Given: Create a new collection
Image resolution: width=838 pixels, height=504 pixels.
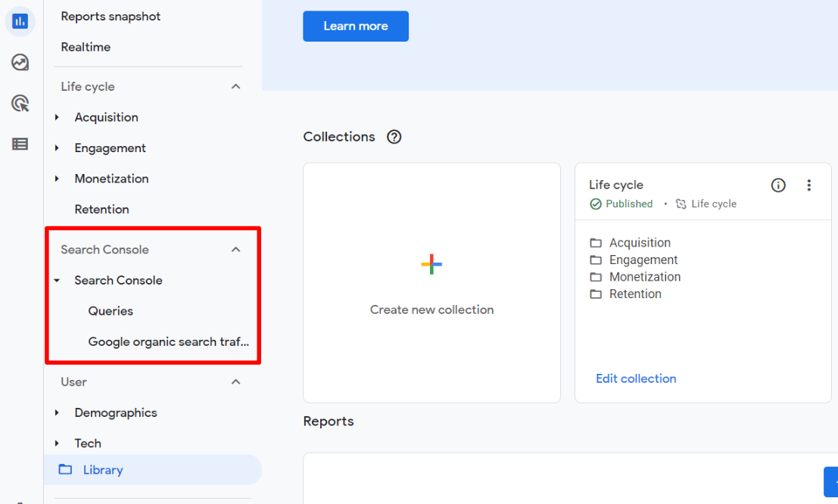Looking at the screenshot, I should [431, 282].
